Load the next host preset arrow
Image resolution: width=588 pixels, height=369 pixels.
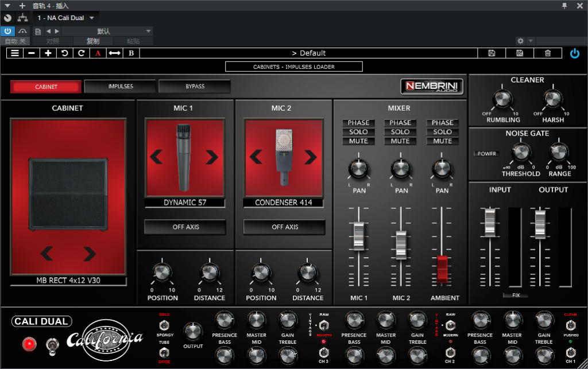point(57,32)
